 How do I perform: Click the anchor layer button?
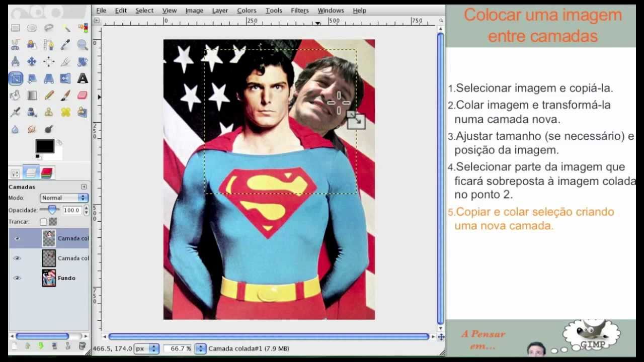(x=68, y=346)
